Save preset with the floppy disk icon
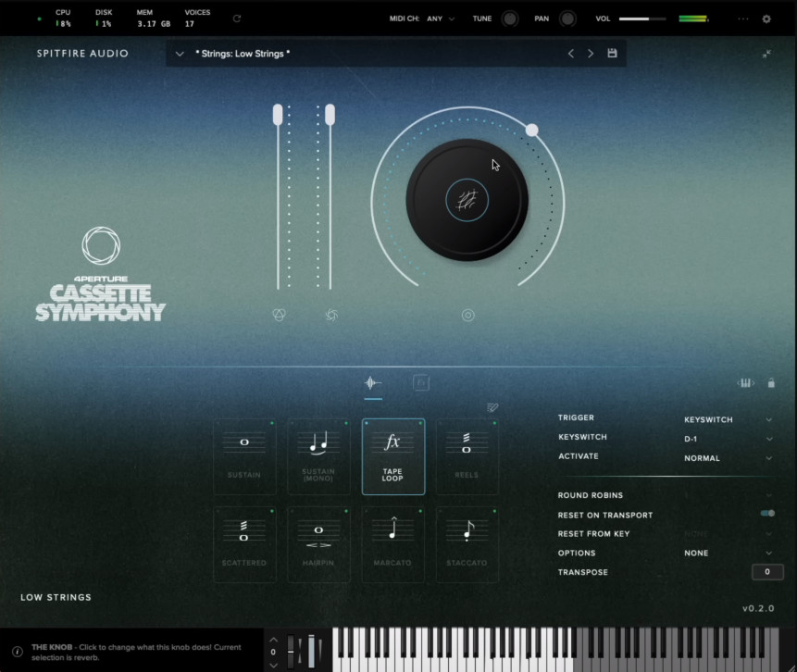The width and height of the screenshot is (797, 672). [x=612, y=53]
